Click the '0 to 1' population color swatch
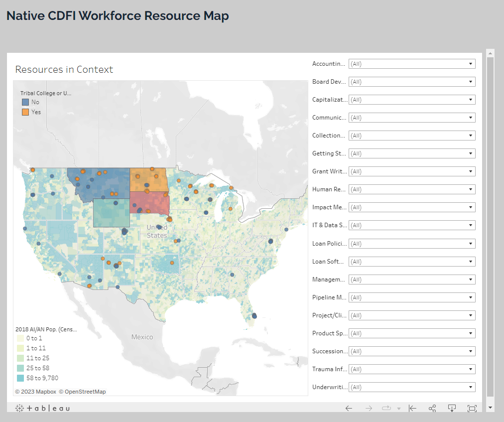This screenshot has height=422, width=504. click(19, 338)
